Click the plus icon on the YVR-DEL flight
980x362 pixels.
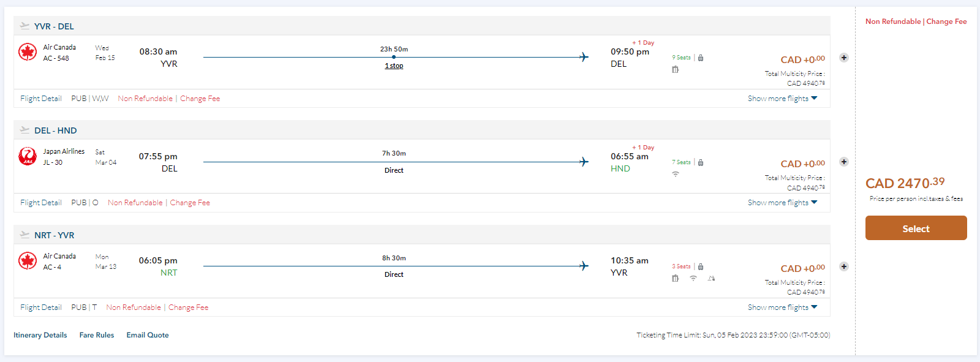pyautogui.click(x=843, y=58)
